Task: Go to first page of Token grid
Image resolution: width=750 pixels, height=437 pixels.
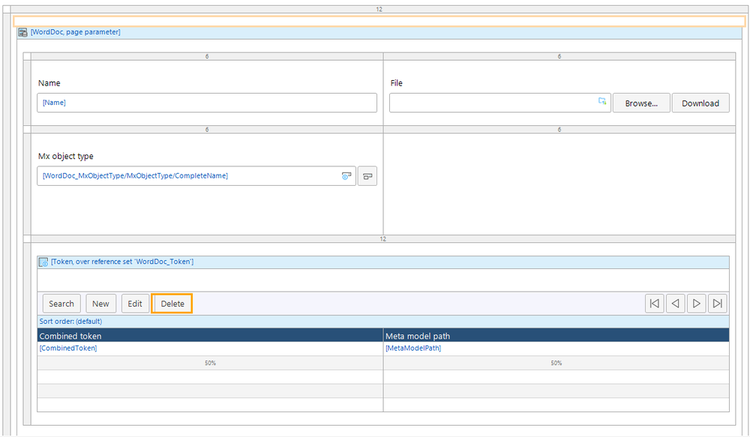Action: click(654, 303)
